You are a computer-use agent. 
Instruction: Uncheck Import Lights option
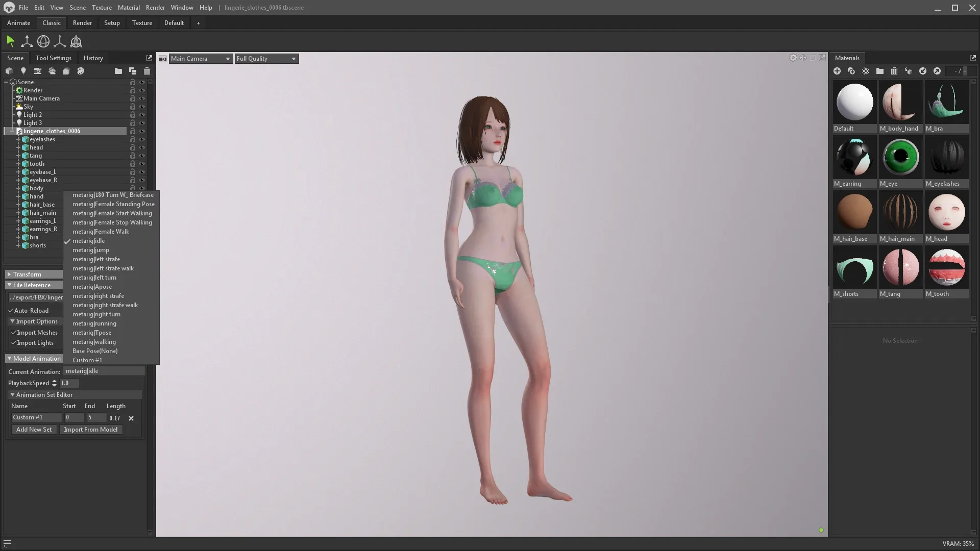pos(14,343)
